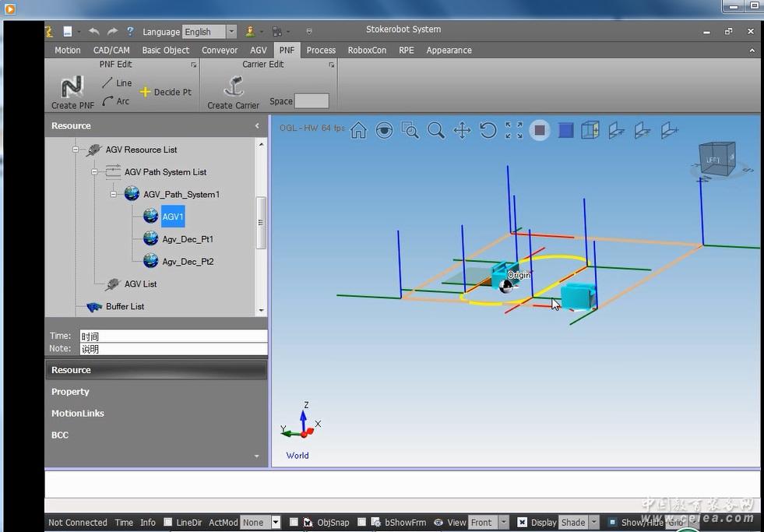This screenshot has height=532, width=764.
Task: Collapse the AGV_Path_System1 tree node
Action: (113, 195)
